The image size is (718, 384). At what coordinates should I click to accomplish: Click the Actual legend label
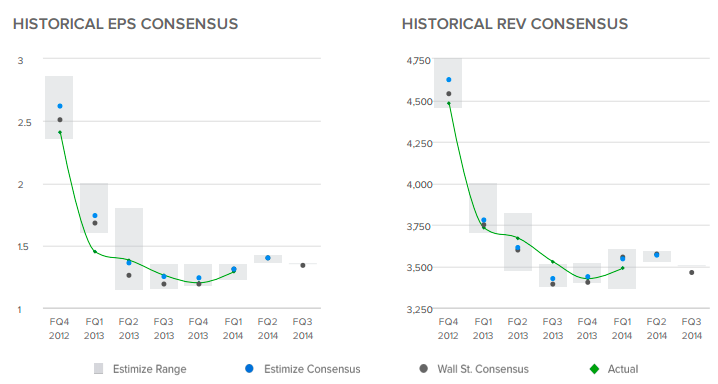pyautogui.click(x=623, y=369)
